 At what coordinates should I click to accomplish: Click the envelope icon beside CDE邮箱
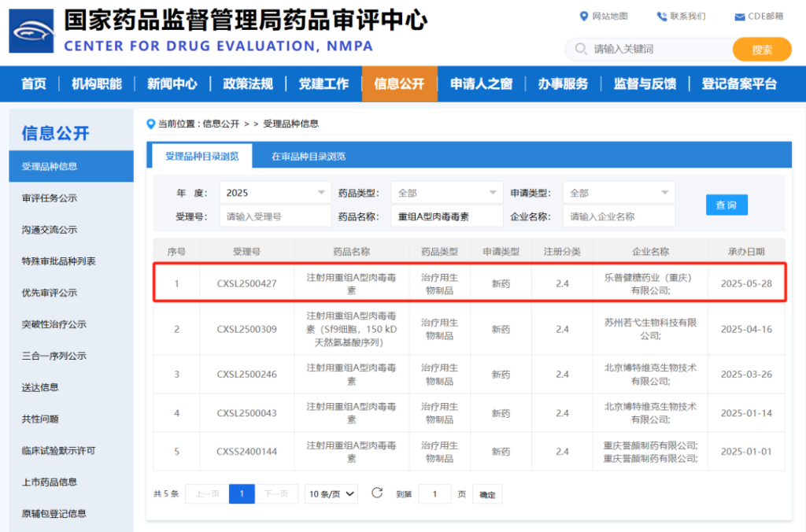[x=740, y=17]
